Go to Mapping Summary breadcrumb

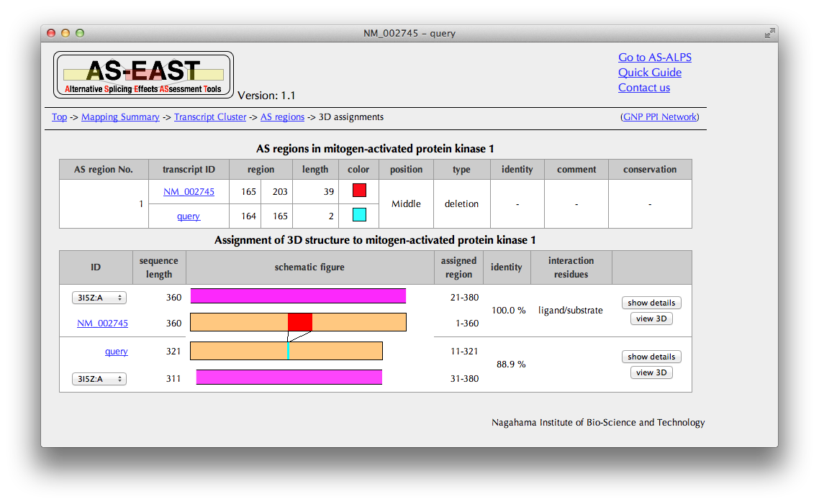pyautogui.click(x=120, y=117)
